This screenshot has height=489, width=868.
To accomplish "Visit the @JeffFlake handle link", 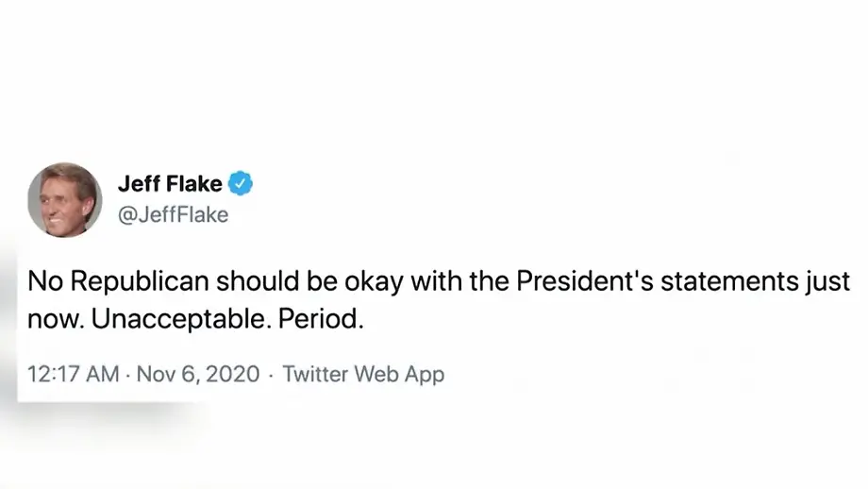I will tap(172, 215).
